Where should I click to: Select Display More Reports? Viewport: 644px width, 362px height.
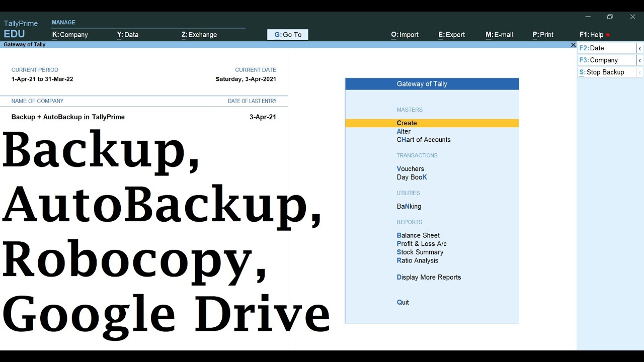coord(429,277)
